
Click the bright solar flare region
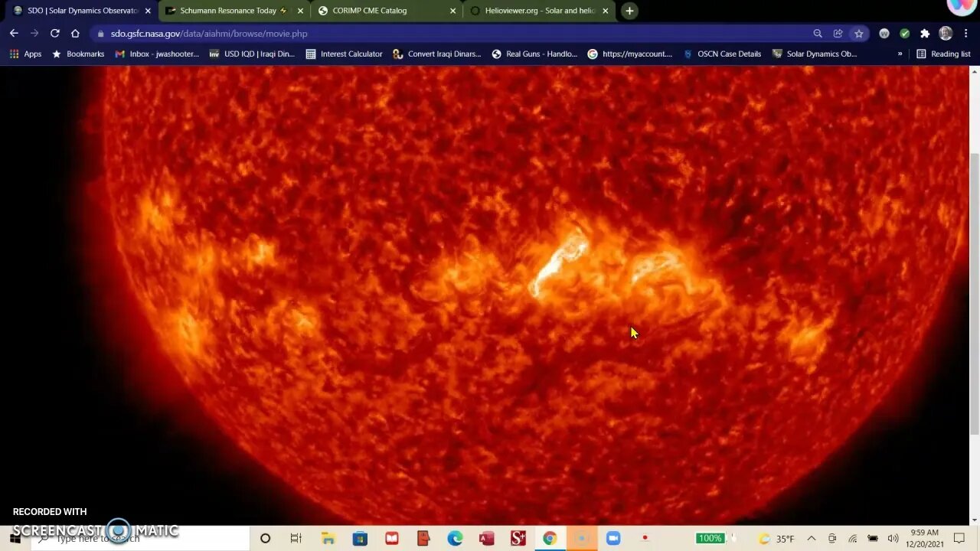pyautogui.click(x=557, y=264)
